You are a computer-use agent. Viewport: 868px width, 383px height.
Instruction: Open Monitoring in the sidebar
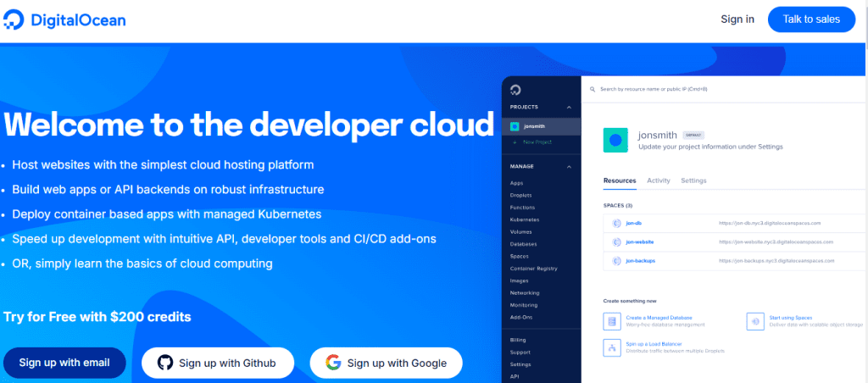524,305
